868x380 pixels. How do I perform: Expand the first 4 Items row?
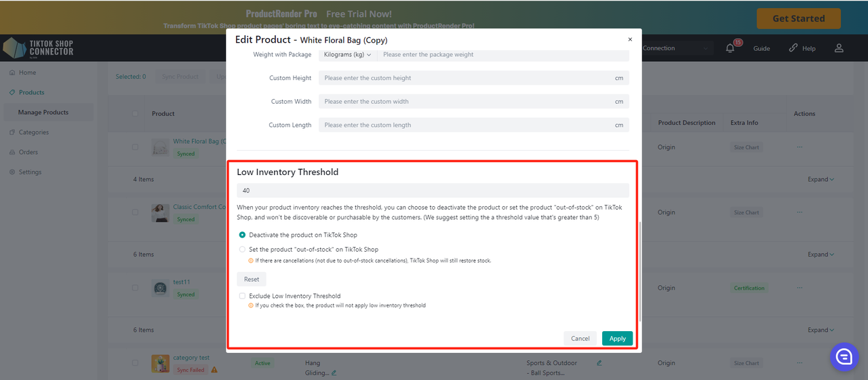tap(821, 180)
